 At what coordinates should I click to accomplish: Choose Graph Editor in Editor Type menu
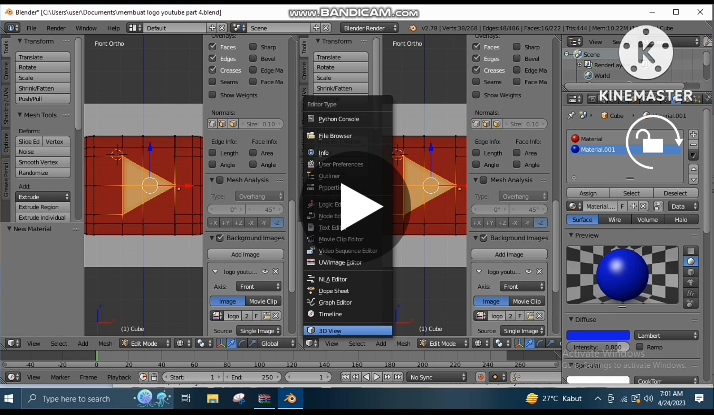point(348,302)
